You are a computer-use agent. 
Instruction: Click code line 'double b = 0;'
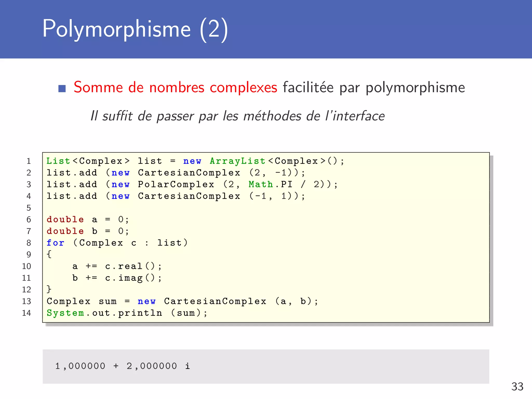click(x=88, y=231)
